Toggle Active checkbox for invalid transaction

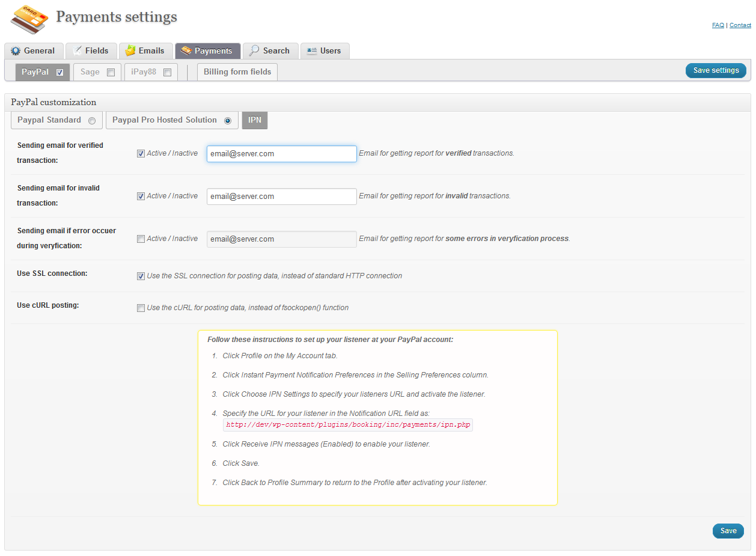[x=141, y=196]
